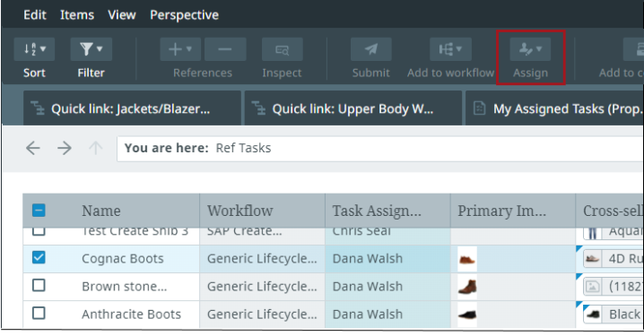Expand the Filter dropdown arrow

pos(100,49)
